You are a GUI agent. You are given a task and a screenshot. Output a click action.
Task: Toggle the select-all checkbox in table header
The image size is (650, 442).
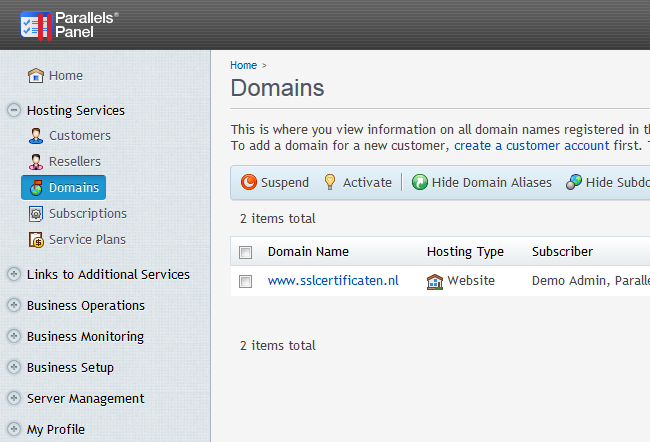click(246, 252)
